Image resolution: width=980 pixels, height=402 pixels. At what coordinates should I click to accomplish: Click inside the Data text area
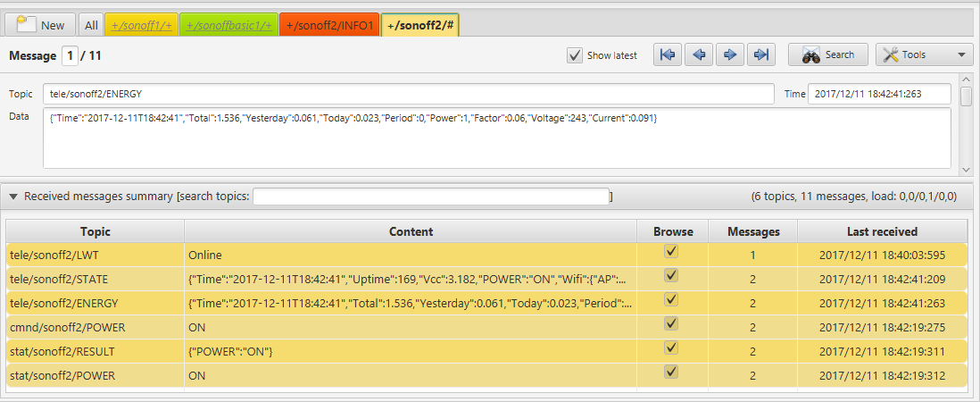(497, 138)
